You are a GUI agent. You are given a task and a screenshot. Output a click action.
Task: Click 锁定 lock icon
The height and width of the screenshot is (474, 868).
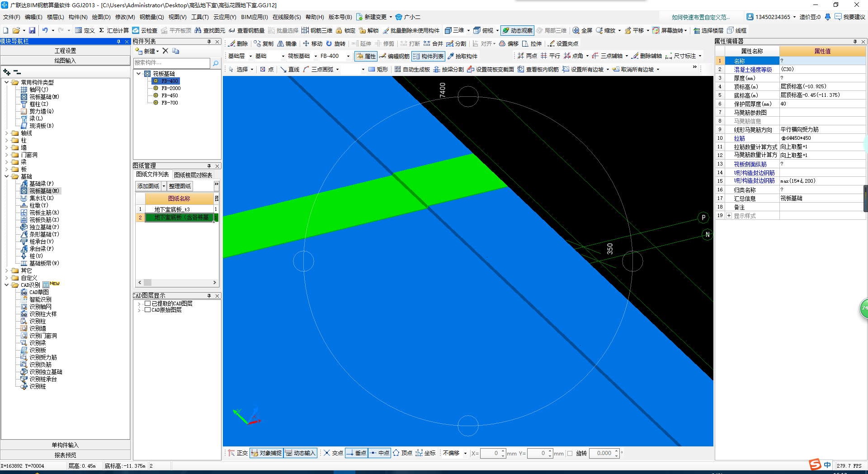coord(339,30)
